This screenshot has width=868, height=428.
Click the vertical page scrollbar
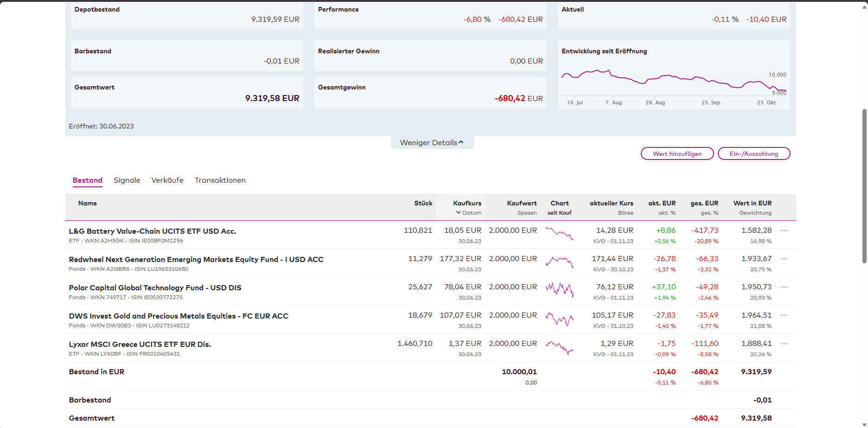click(x=864, y=185)
